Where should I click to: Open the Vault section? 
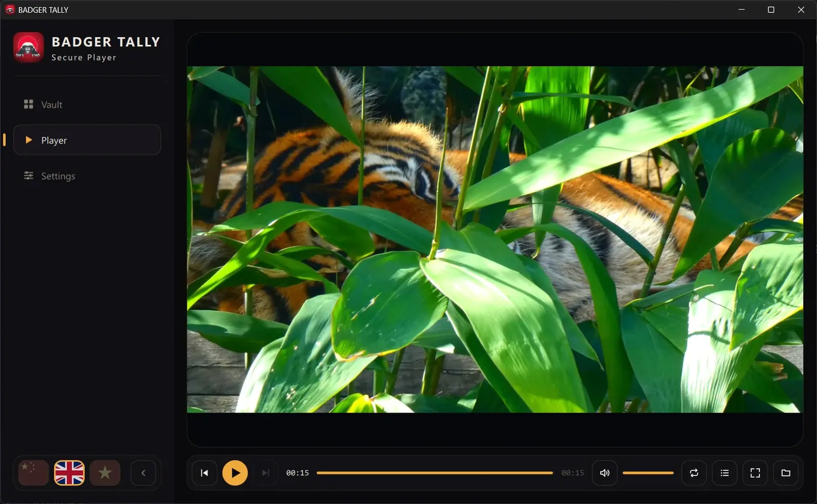87,104
